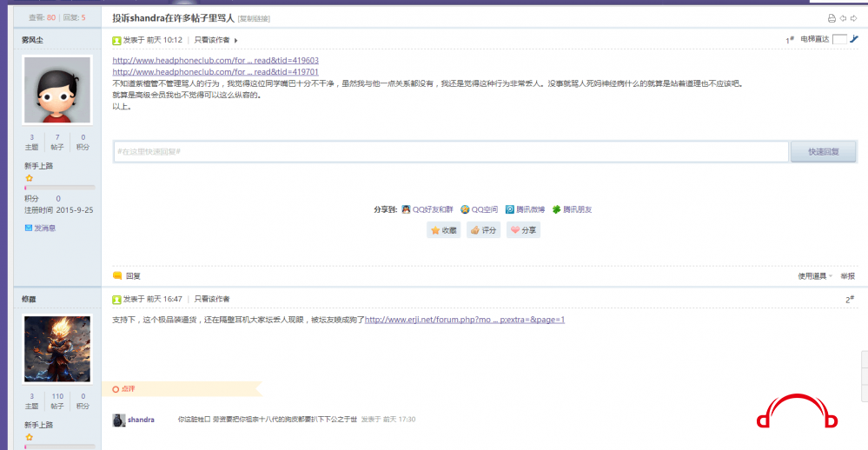Click the QQ空间 share icon

(465, 209)
